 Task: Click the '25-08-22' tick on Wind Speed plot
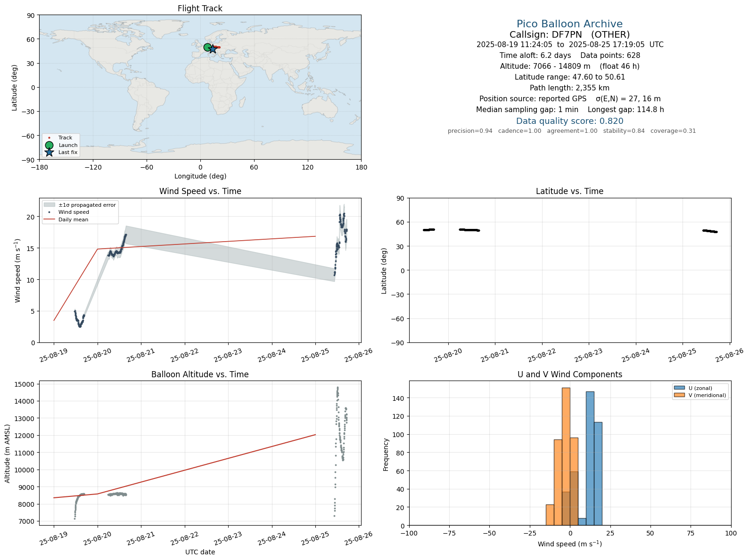[x=184, y=356]
